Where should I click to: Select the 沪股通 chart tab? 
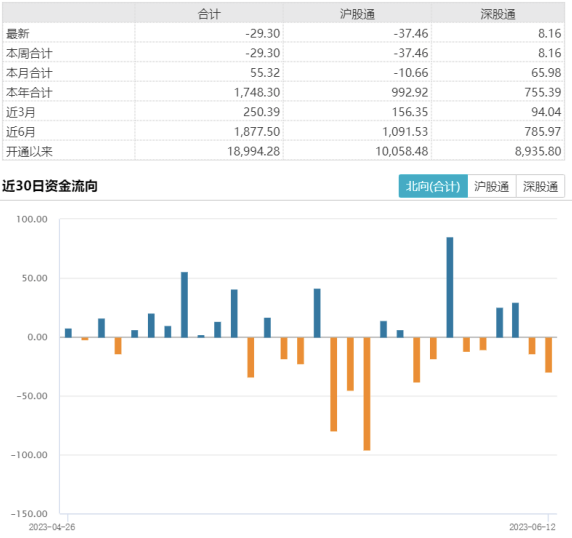click(492, 186)
